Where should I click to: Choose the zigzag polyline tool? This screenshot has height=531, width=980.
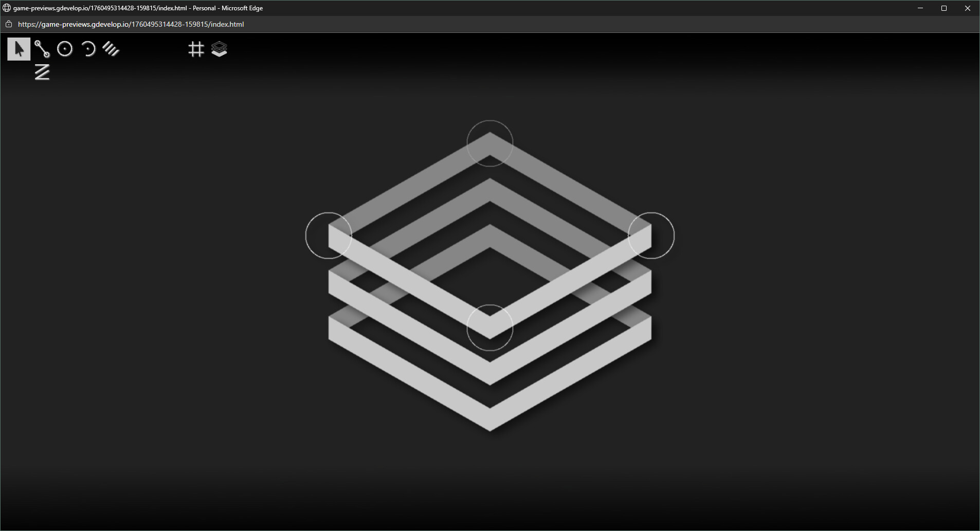pyautogui.click(x=42, y=72)
